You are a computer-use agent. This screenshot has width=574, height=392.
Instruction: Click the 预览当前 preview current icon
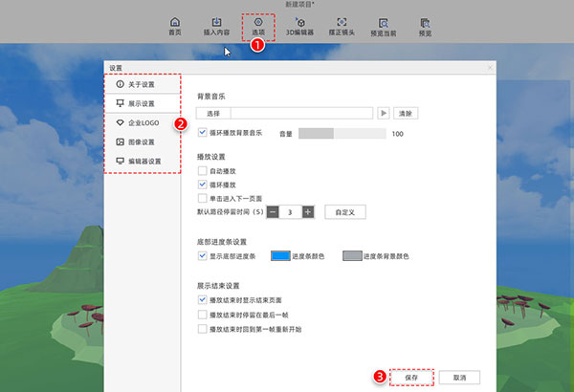click(383, 26)
